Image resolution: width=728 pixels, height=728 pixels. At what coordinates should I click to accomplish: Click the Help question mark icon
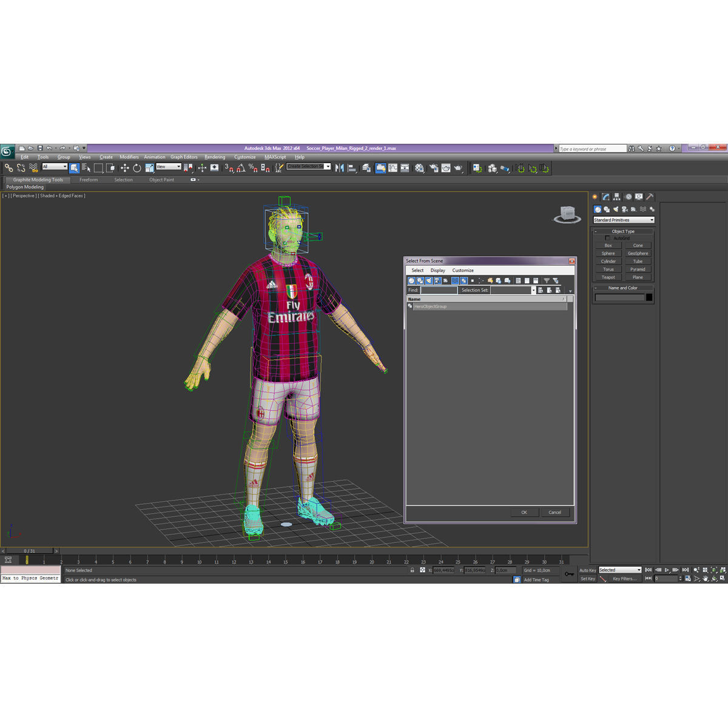pos(672,148)
